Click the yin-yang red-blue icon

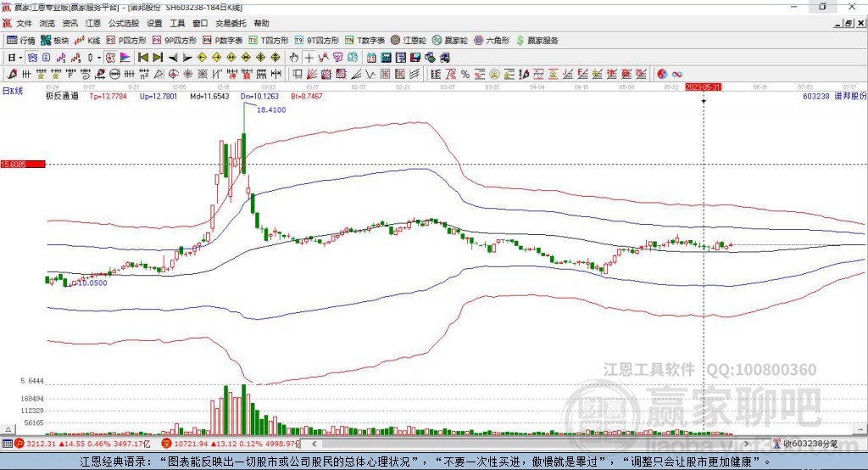[662, 74]
